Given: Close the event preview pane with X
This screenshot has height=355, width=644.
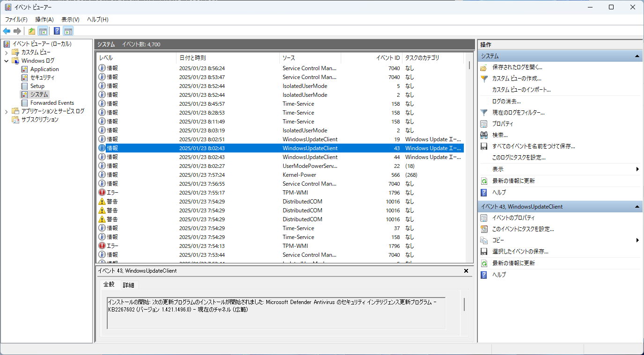Looking at the screenshot, I should point(466,271).
